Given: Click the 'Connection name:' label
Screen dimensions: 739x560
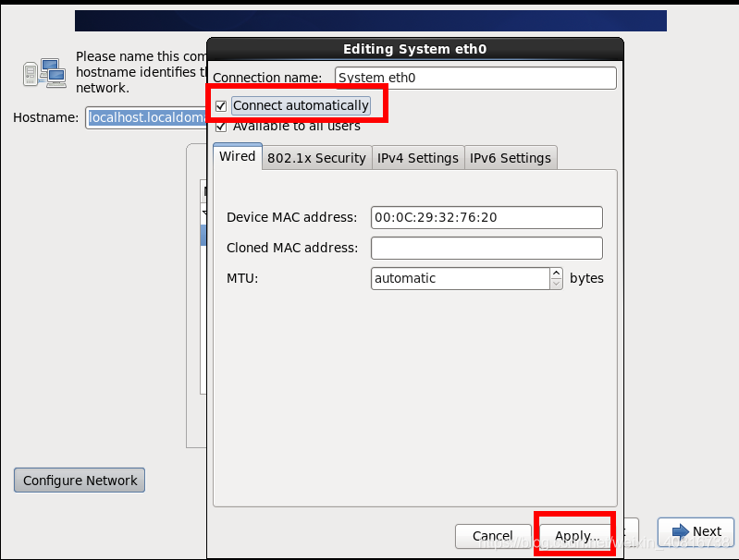Looking at the screenshot, I should click(267, 78).
